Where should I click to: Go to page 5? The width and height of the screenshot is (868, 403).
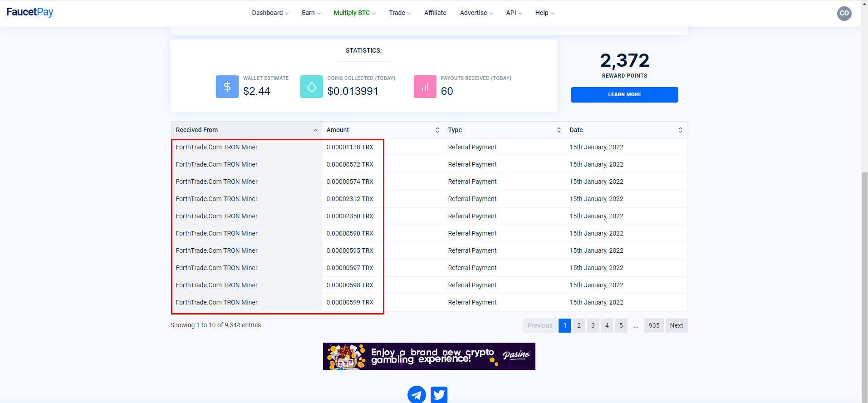621,325
